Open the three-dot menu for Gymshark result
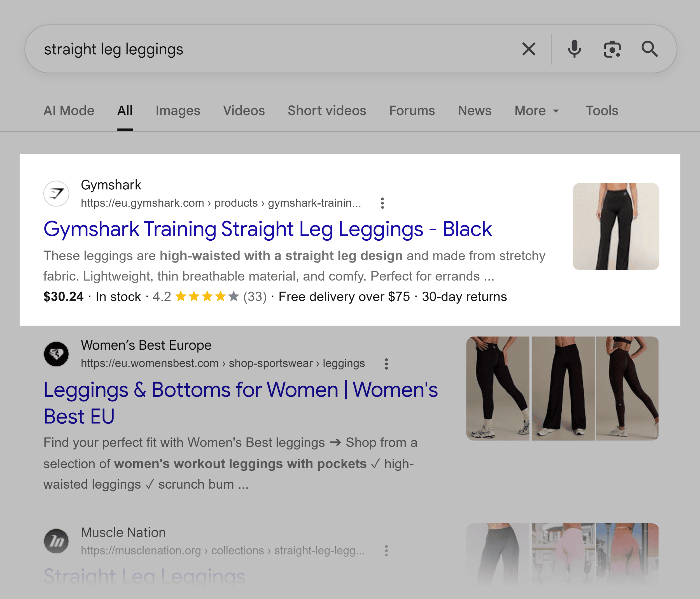Image resolution: width=700 pixels, height=599 pixels. [x=382, y=203]
